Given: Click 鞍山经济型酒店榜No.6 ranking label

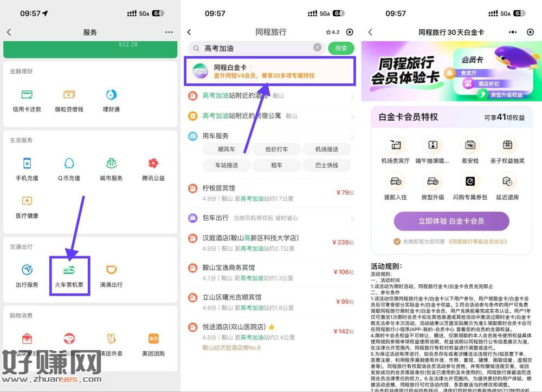Looking at the screenshot, I should (x=231, y=348).
